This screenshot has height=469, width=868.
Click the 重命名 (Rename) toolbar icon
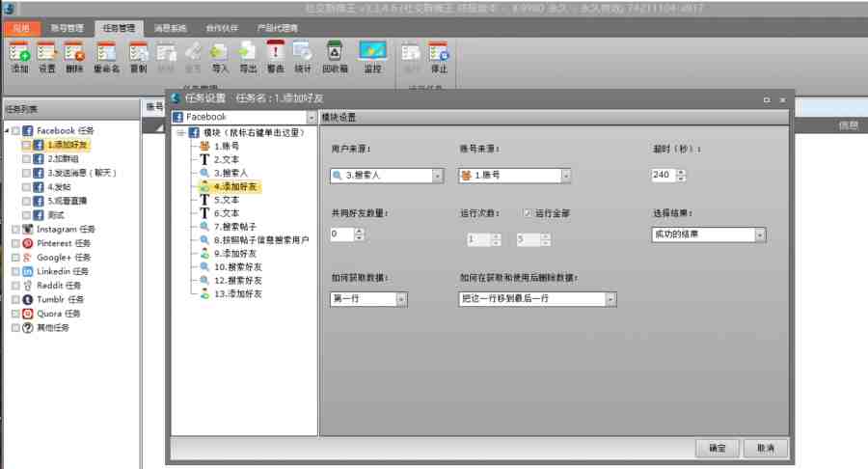tap(106, 56)
